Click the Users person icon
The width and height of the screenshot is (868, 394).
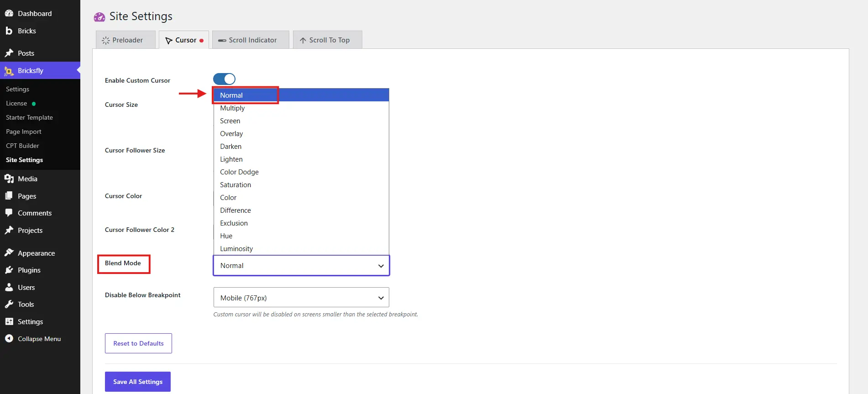[x=9, y=287]
